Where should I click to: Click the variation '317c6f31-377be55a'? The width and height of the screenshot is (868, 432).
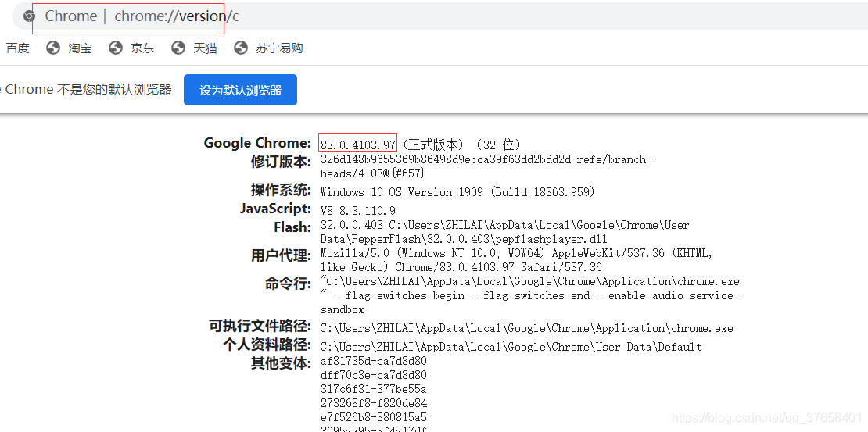374,389
